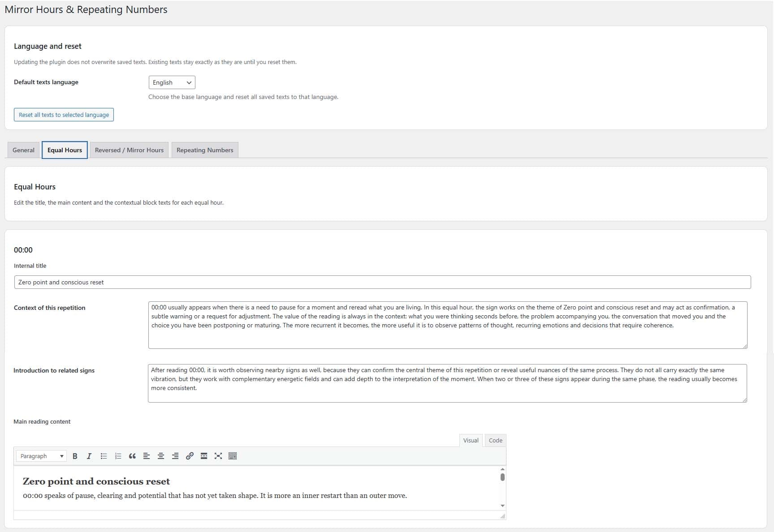Toggle the extra toolbar row

[233, 456]
